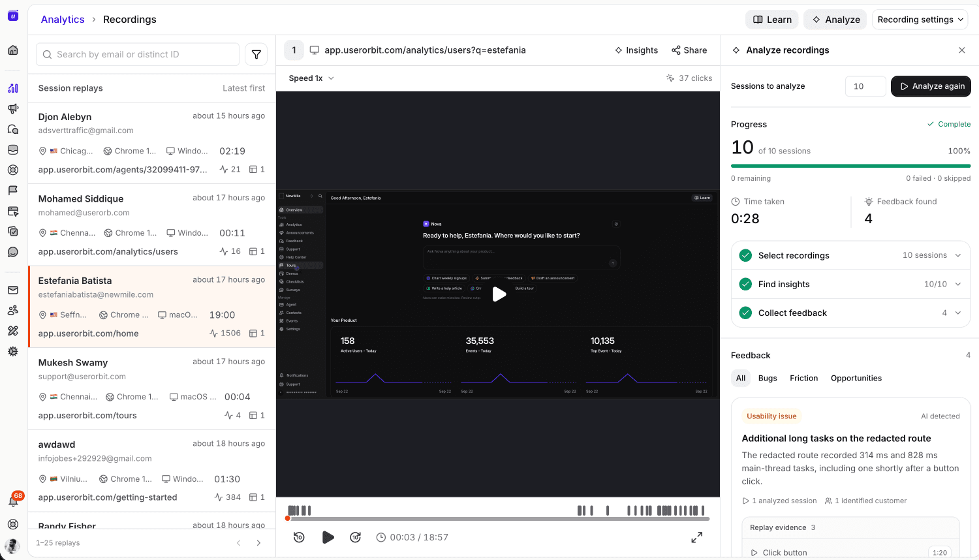Open the inbox tray sidebar icon
This screenshot has width=979, height=560.
pos(13,149)
